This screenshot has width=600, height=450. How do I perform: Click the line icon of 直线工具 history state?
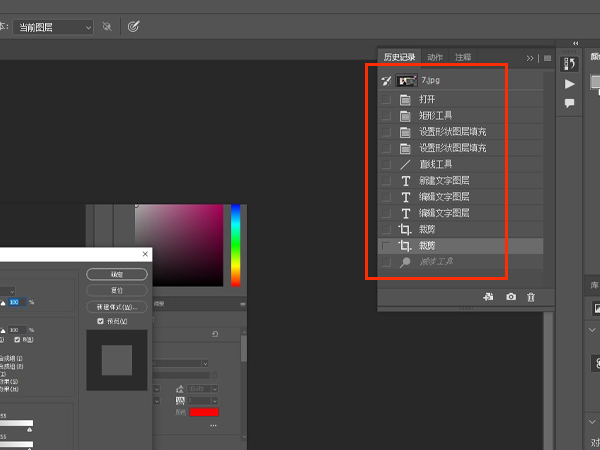405,165
